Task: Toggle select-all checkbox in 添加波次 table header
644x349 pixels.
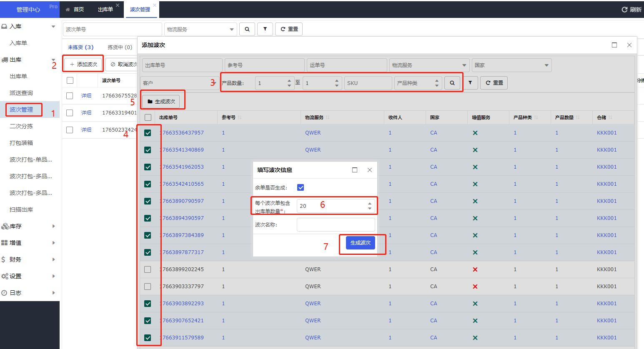Action: point(148,117)
